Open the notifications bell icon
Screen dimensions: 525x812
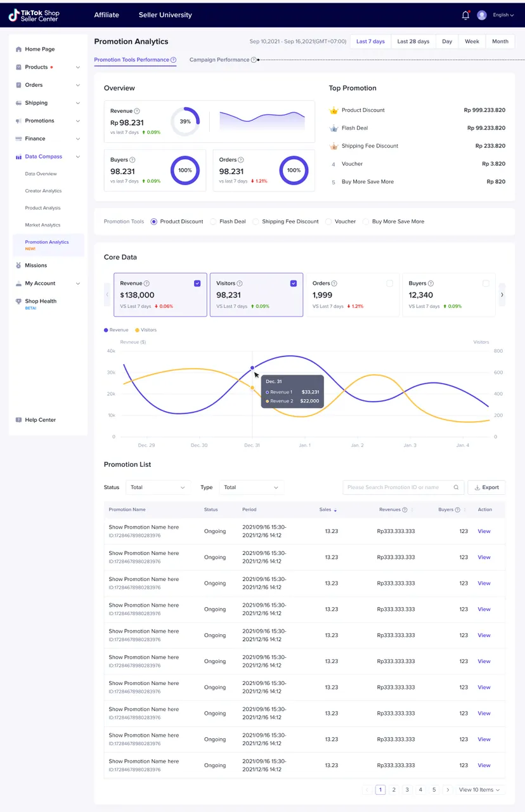pyautogui.click(x=465, y=15)
